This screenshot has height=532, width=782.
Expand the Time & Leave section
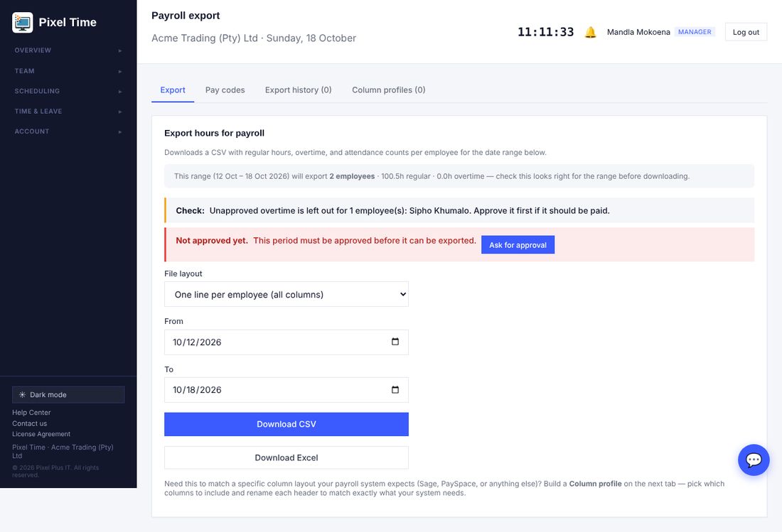(68, 112)
